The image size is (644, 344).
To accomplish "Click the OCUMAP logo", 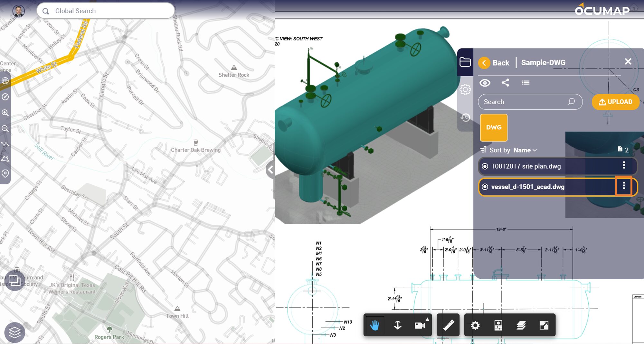I will 602,10.
